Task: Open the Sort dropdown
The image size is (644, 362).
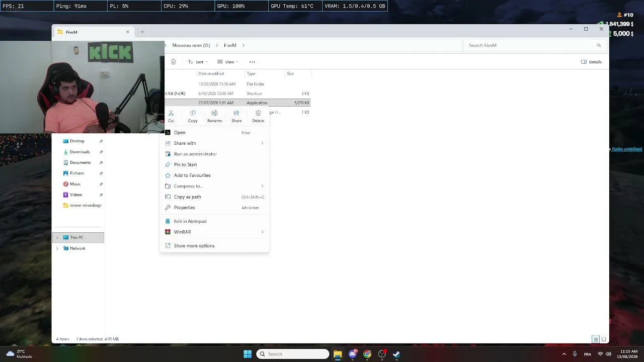Action: click(198, 62)
